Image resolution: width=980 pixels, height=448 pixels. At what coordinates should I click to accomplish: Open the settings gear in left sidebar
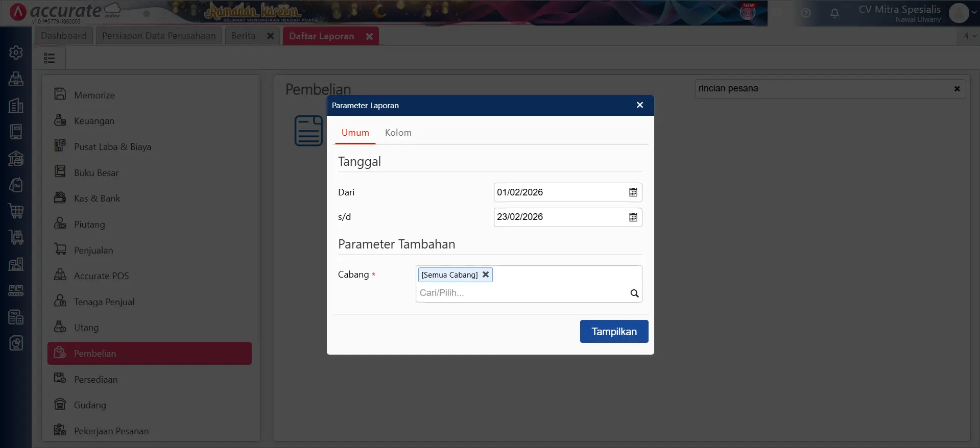[16, 53]
